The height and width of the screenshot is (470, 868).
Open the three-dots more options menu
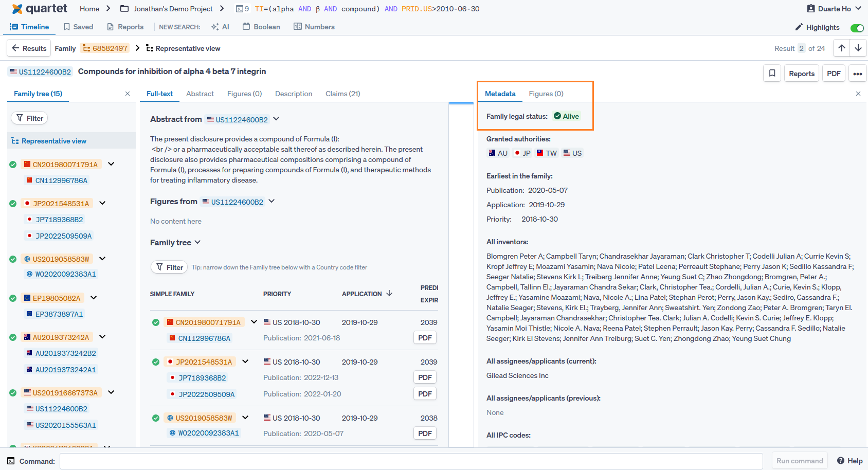pyautogui.click(x=857, y=74)
